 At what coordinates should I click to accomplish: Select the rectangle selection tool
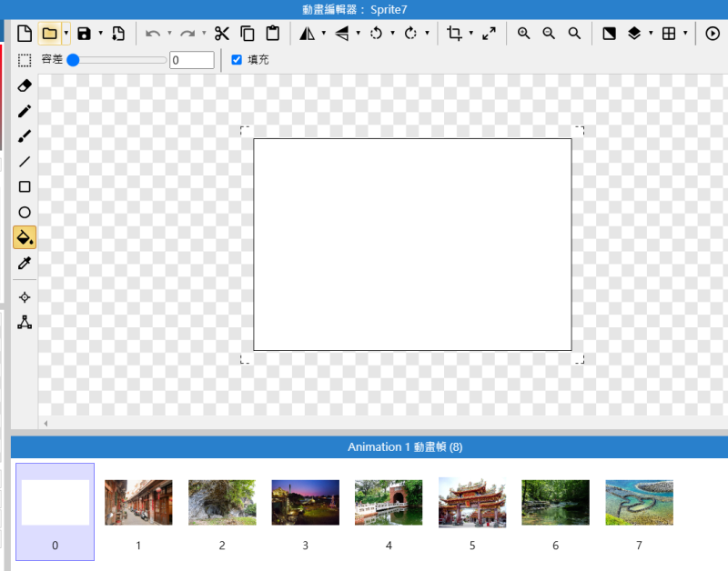[25, 60]
